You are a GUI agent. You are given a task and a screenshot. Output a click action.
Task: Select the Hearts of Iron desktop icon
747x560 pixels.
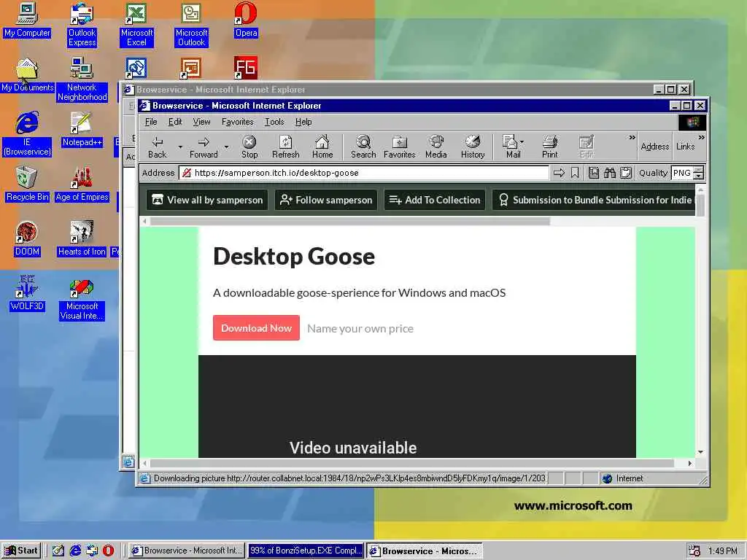point(82,238)
